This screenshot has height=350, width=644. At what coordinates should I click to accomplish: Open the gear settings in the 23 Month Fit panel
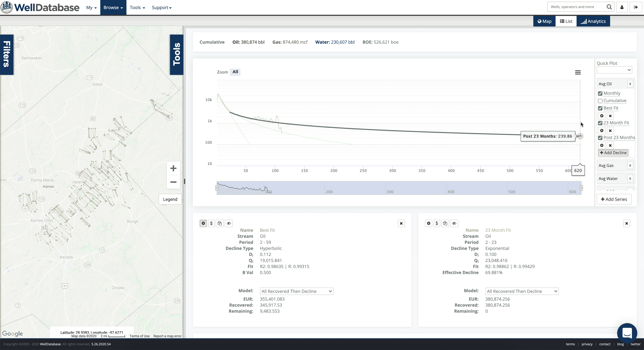coord(428,223)
